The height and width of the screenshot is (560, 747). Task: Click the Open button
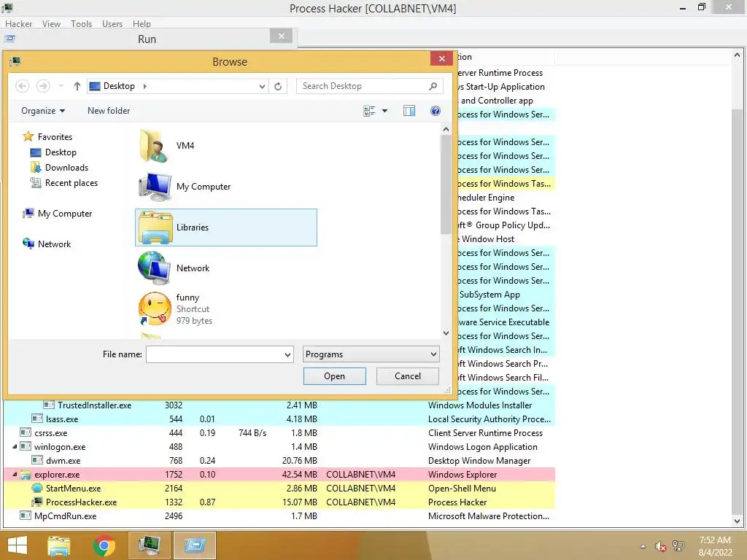pos(334,376)
